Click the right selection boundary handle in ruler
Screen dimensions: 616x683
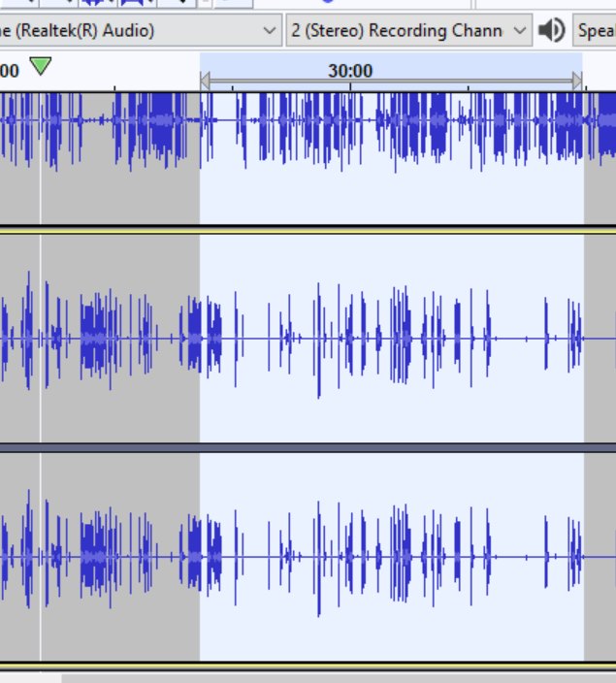click(x=577, y=81)
